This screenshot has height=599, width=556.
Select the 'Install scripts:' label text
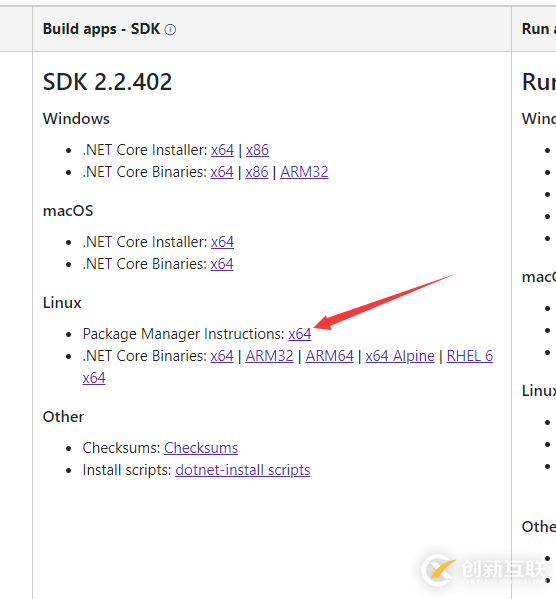point(127,470)
